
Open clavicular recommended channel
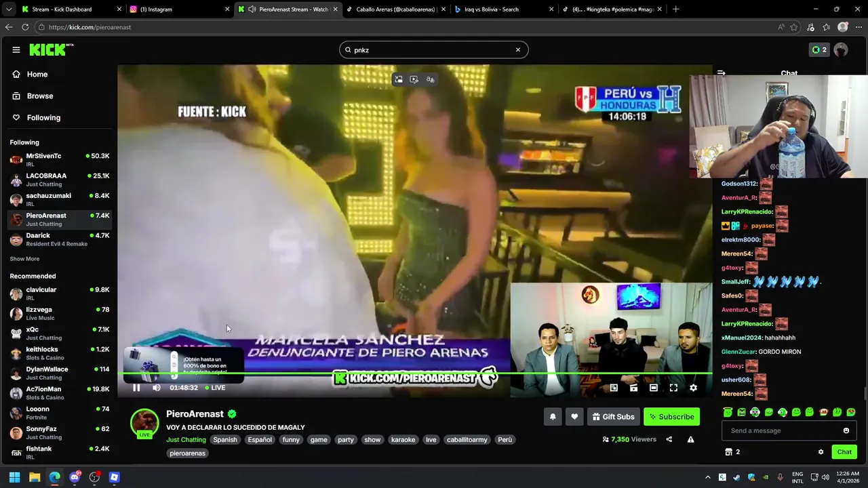click(59, 293)
